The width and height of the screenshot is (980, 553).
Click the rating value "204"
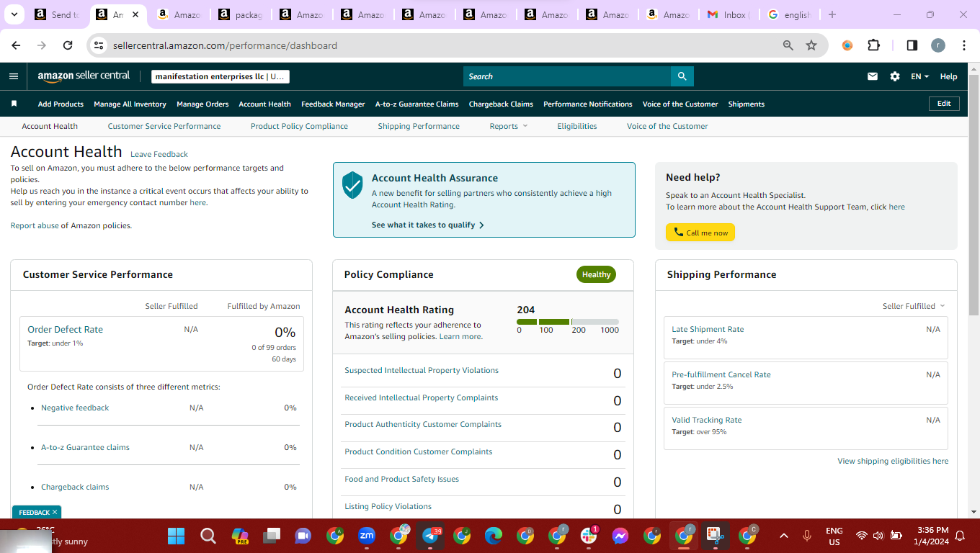tap(526, 310)
